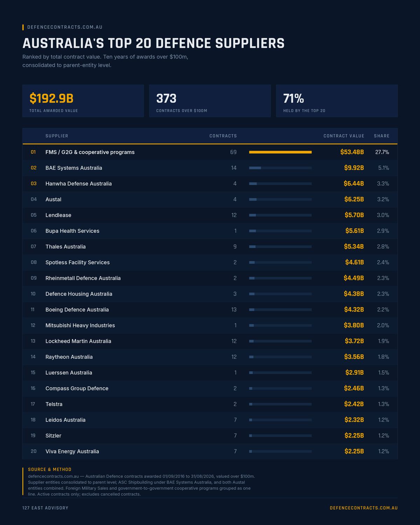This screenshot has height=525, width=420.
Task: Select the 373 contracts over $100M card
Action: (210, 101)
